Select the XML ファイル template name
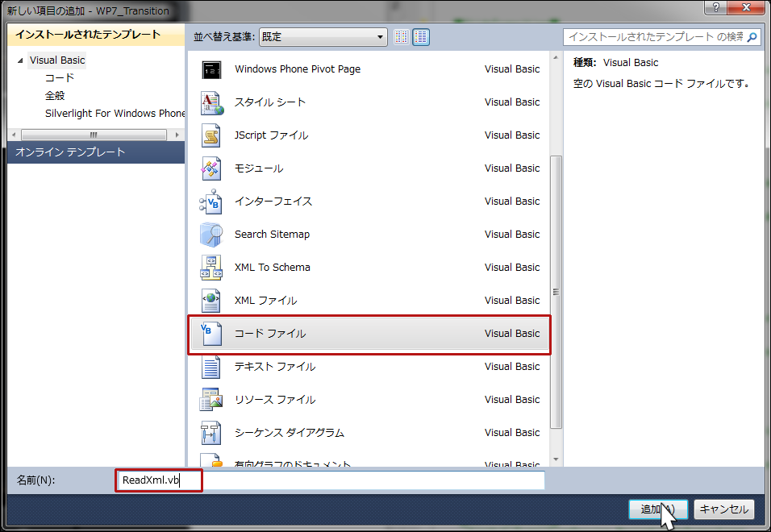Viewport: 771px width, 532px height. point(265,300)
